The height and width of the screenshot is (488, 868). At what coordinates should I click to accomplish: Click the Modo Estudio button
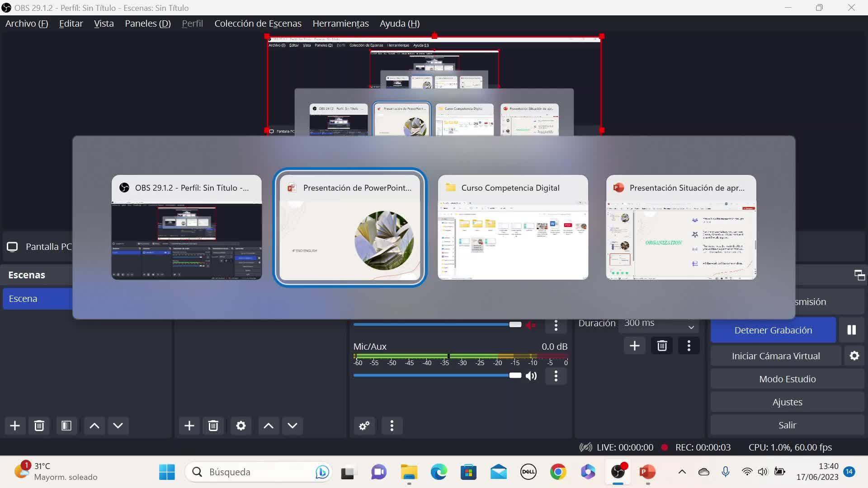click(787, 379)
